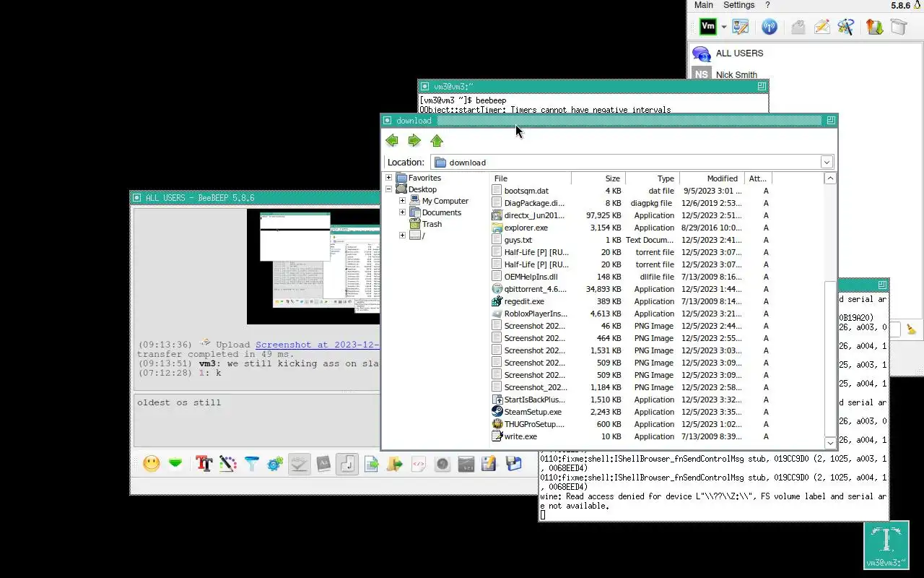The height and width of the screenshot is (578, 924).
Task: Select regedit.exe in the file list
Action: click(x=524, y=301)
